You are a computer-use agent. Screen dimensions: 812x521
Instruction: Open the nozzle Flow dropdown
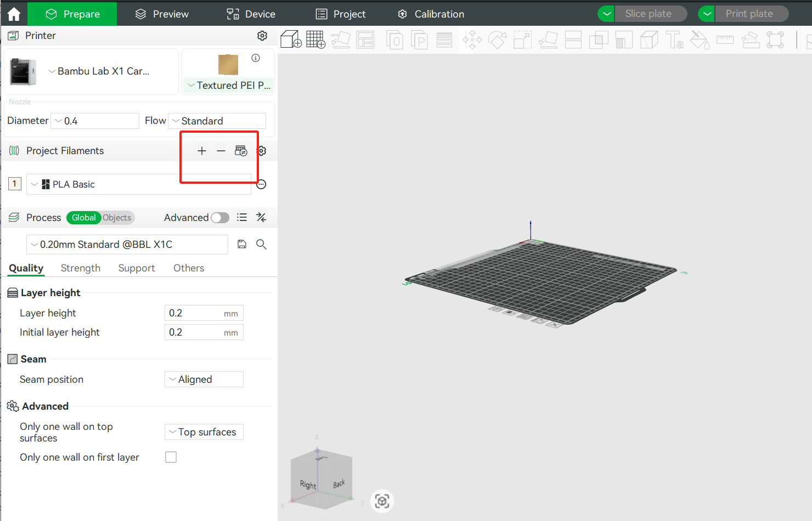pyautogui.click(x=217, y=121)
